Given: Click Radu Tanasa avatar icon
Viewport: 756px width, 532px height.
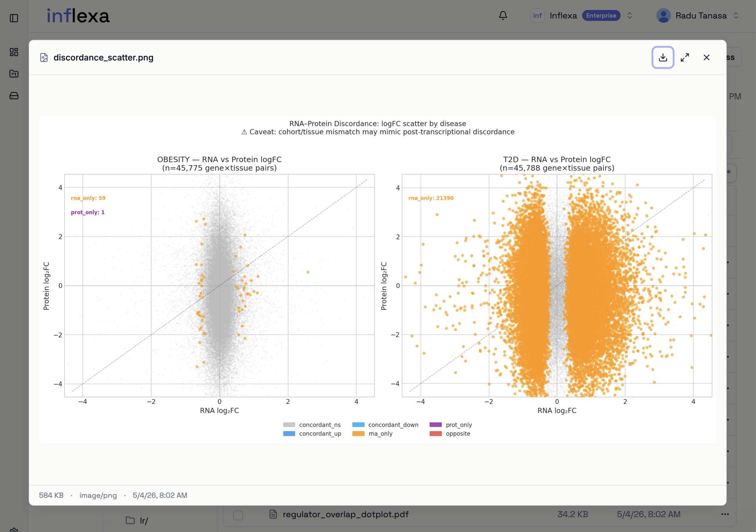Looking at the screenshot, I should click(664, 15).
